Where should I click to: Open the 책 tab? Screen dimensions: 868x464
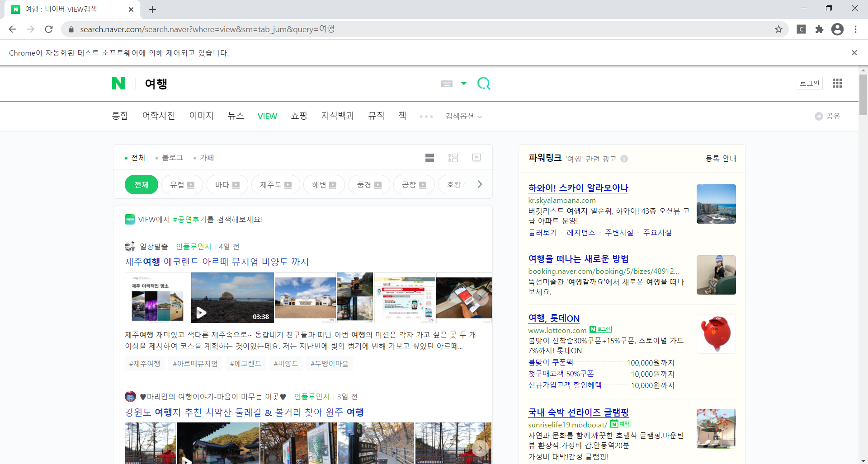pyautogui.click(x=402, y=116)
